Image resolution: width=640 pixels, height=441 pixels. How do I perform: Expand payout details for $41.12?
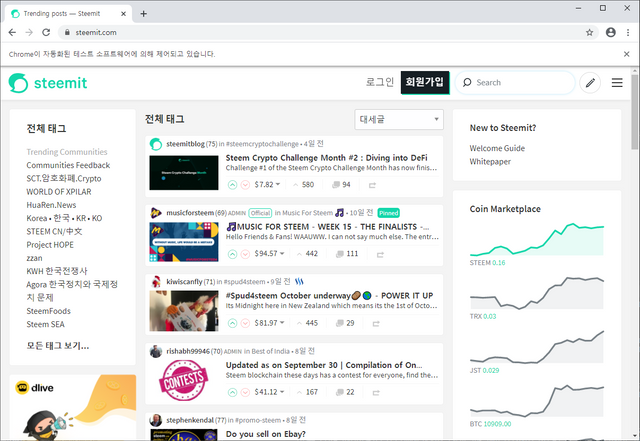pyautogui.click(x=269, y=392)
